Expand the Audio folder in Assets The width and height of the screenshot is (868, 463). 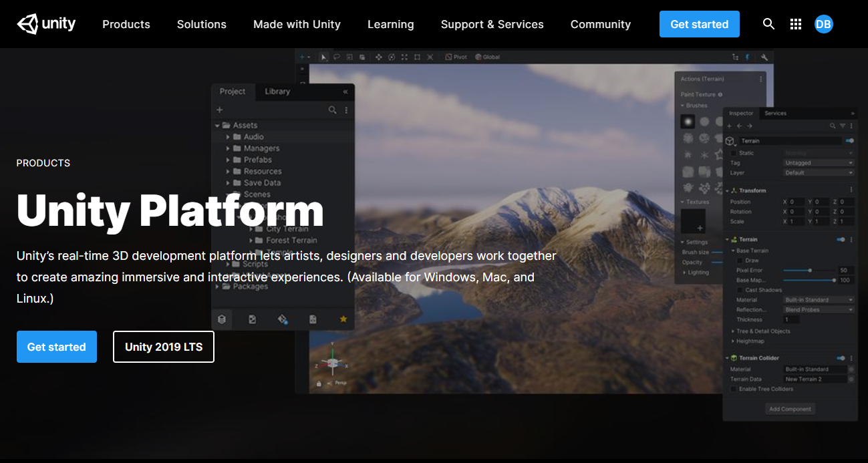click(228, 137)
